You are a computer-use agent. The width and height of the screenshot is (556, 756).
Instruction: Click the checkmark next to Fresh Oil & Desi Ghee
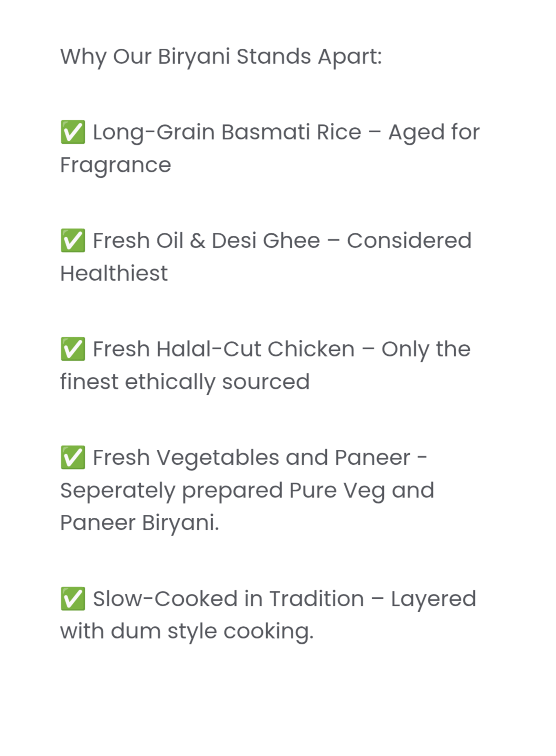tap(73, 241)
